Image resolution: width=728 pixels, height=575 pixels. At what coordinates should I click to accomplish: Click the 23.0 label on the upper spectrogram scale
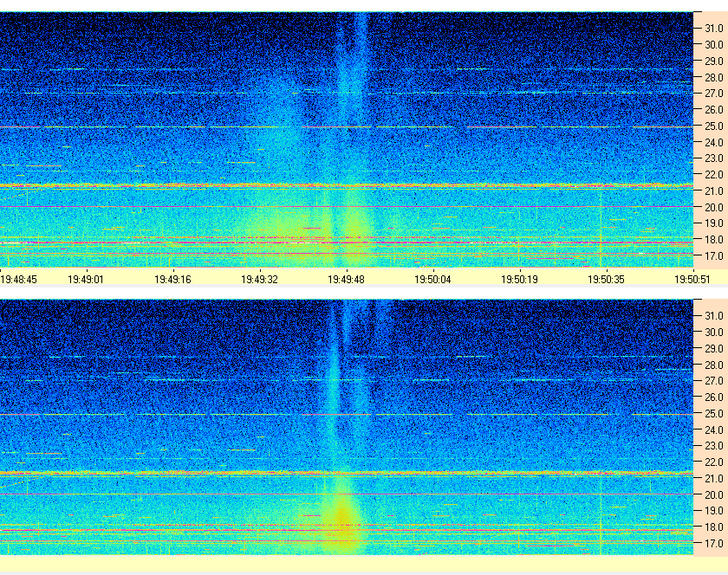(714, 158)
